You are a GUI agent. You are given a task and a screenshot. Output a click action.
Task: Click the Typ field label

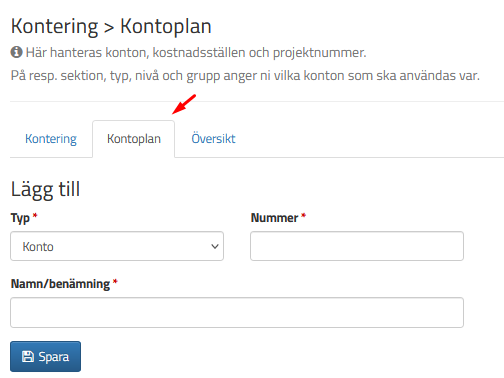tap(20, 218)
